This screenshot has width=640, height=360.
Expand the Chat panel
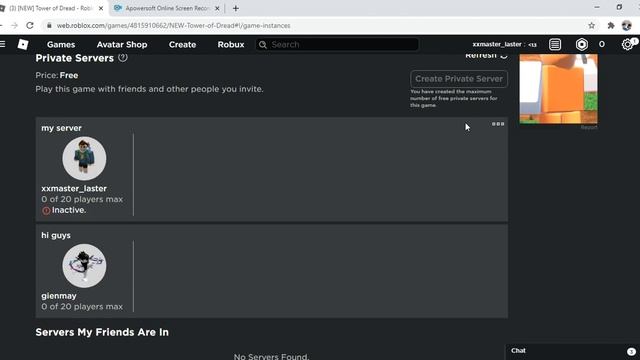click(572, 351)
